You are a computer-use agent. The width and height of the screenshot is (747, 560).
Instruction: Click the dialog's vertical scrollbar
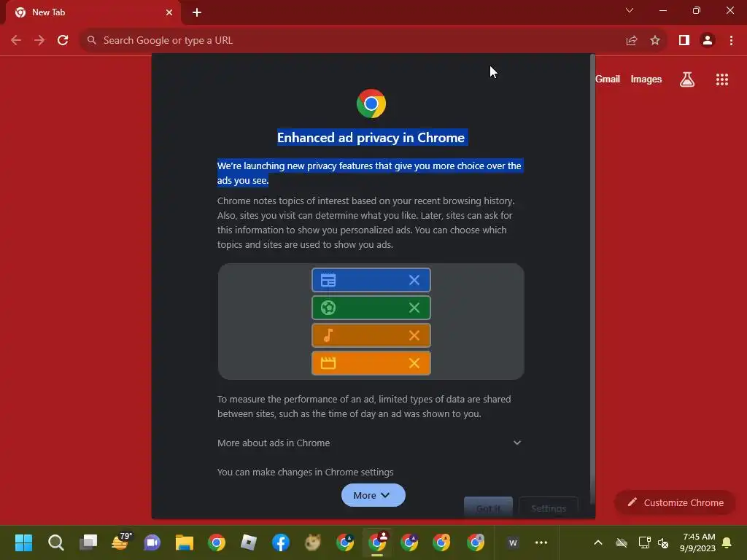pyautogui.click(x=592, y=279)
